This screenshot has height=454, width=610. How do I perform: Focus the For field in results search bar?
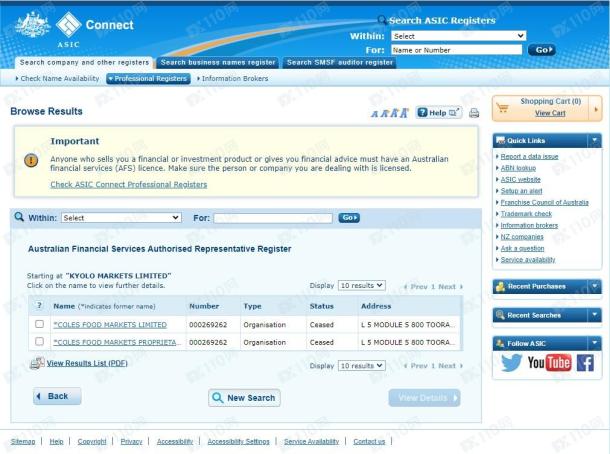coord(273,218)
